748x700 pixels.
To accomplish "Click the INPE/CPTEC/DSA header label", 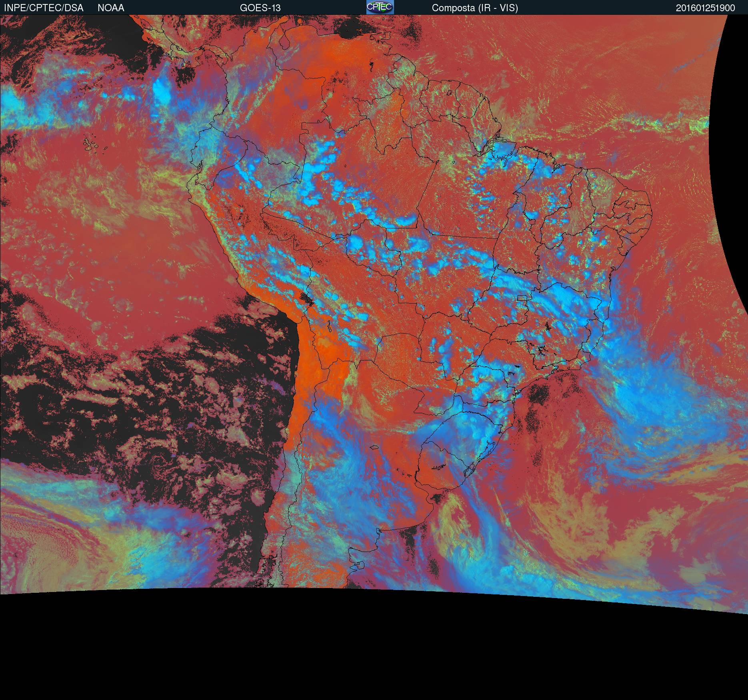I will tap(44, 8).
